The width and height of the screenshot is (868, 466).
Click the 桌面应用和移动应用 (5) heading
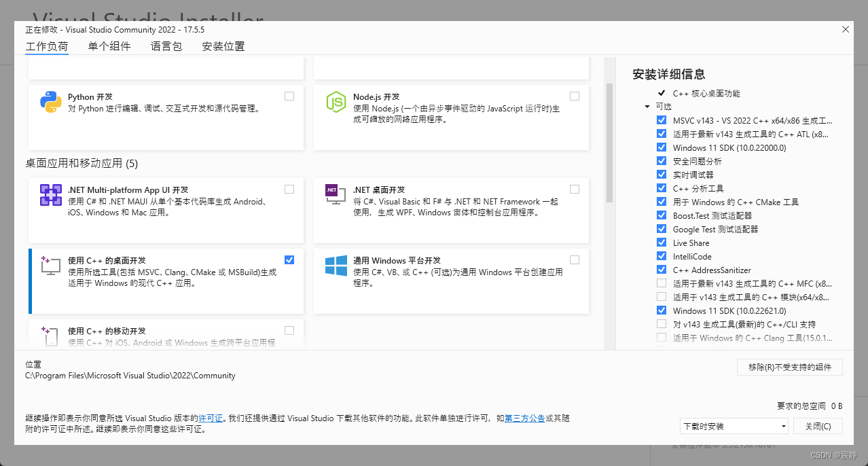click(x=82, y=163)
